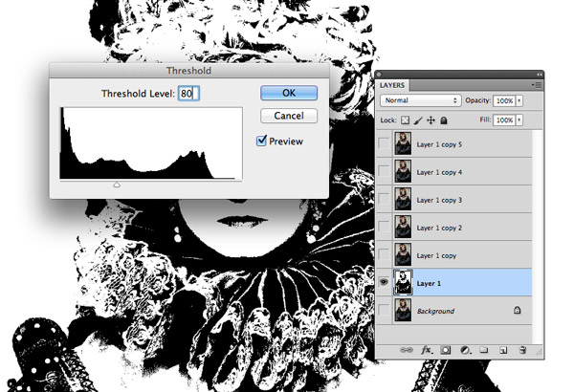Show the Background layer visibility box
Image resolution: width=574 pixels, height=392 pixels.
pyautogui.click(x=384, y=311)
